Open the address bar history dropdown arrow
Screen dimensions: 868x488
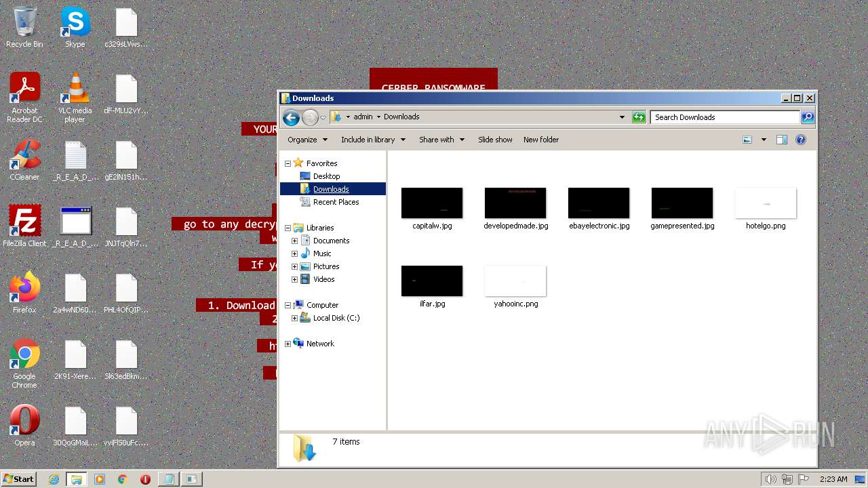click(x=622, y=117)
